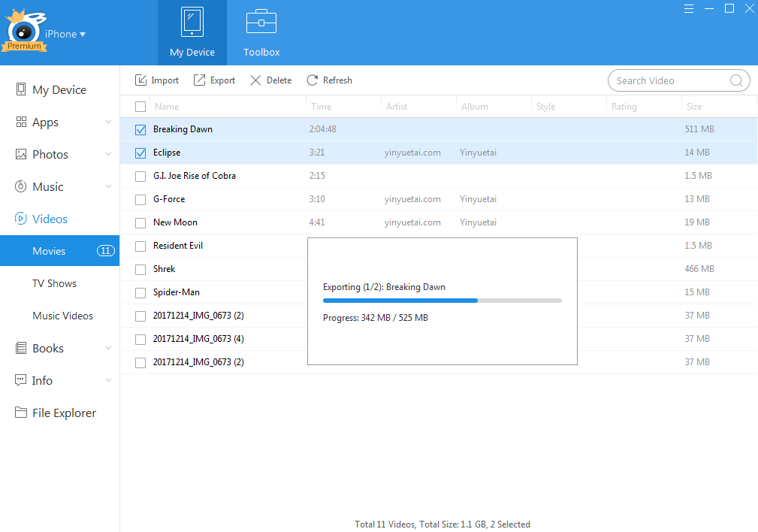
Task: Open the Toolbox briefcase icon
Action: coord(261,21)
